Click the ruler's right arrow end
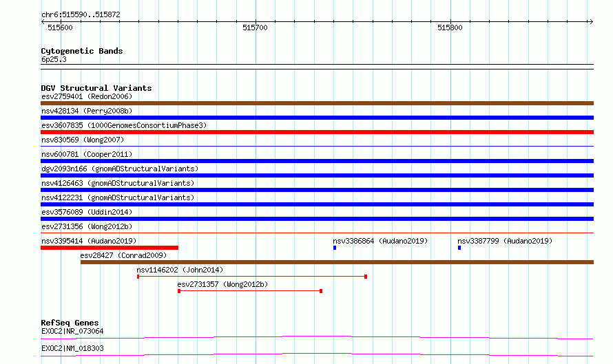This screenshot has height=364, width=613. 591,21
